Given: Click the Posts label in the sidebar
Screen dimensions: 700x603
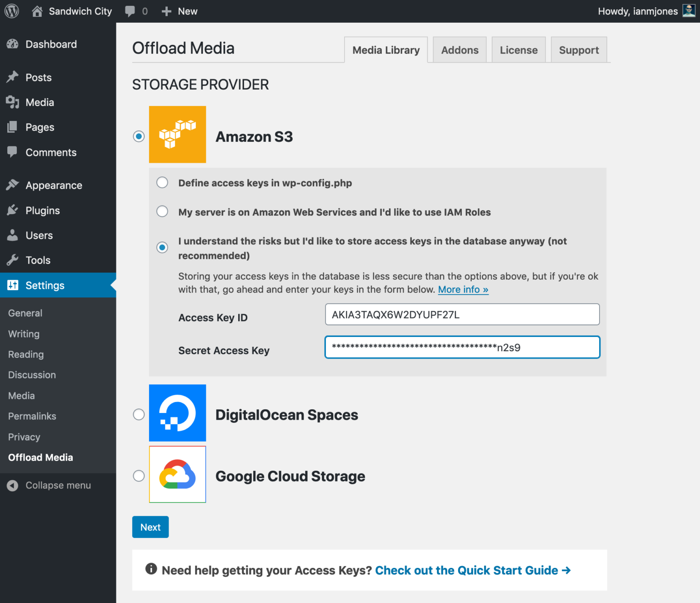Looking at the screenshot, I should click(39, 77).
